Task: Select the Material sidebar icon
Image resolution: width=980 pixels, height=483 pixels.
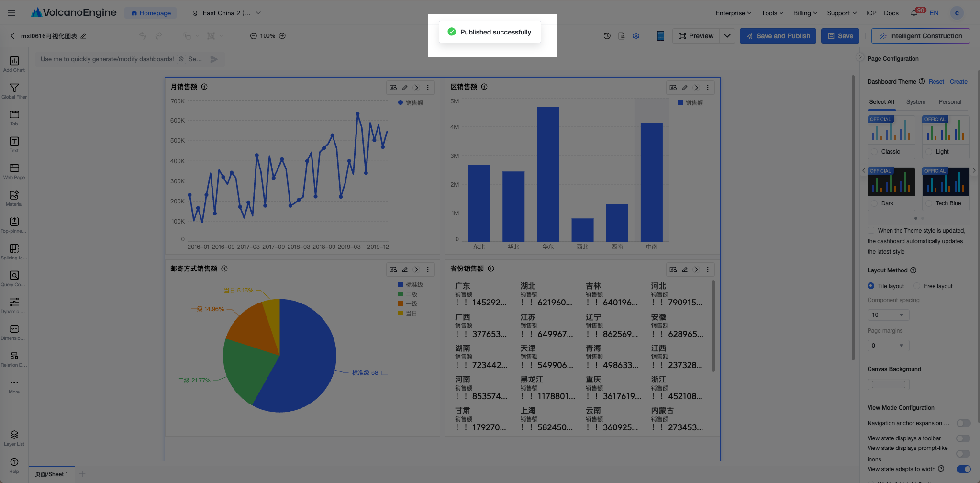Action: click(14, 198)
